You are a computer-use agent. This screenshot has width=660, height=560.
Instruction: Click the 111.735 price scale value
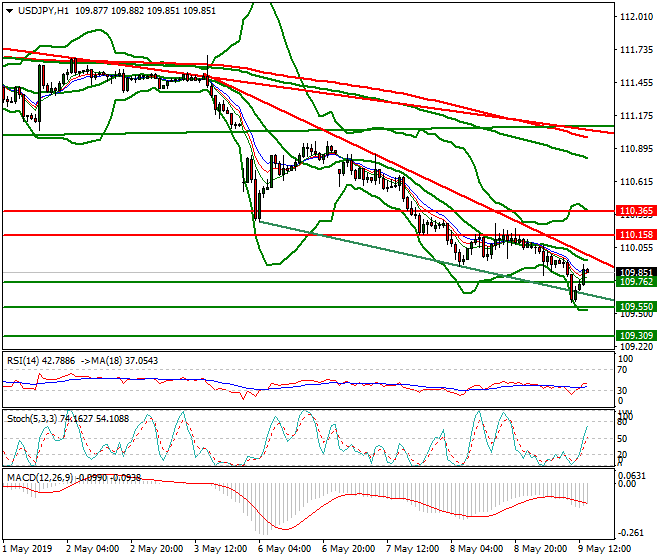[x=636, y=50]
